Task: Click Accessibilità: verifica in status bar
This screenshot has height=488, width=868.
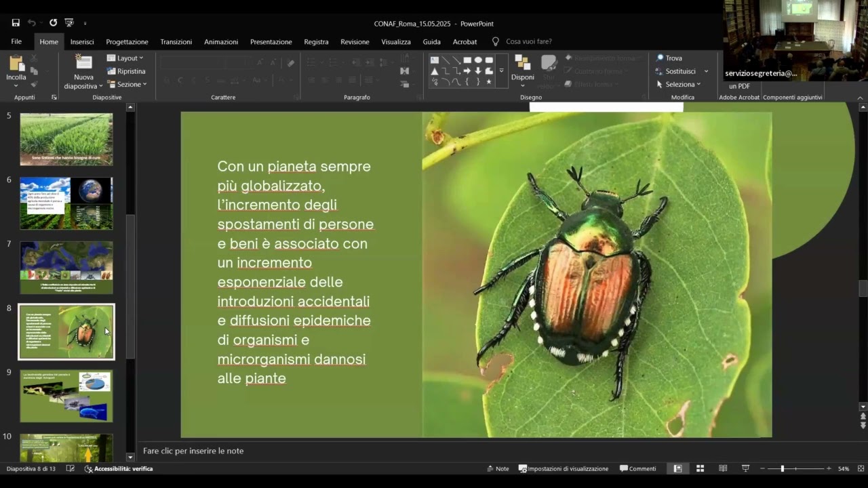Action: coord(119,469)
